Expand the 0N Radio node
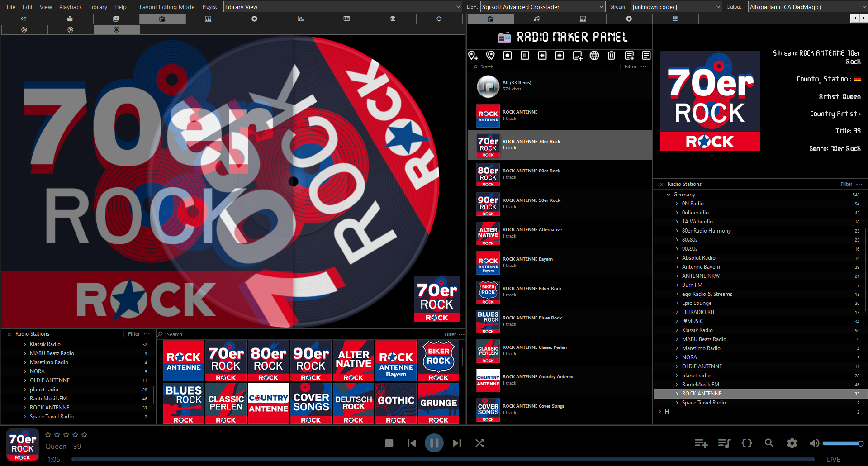868x466 pixels. (x=677, y=204)
